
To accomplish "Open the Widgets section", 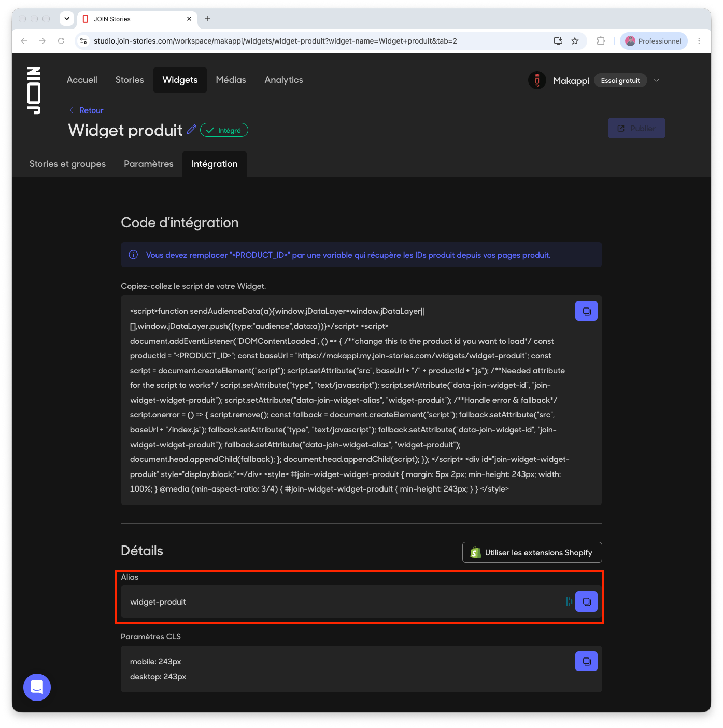I will coord(180,80).
